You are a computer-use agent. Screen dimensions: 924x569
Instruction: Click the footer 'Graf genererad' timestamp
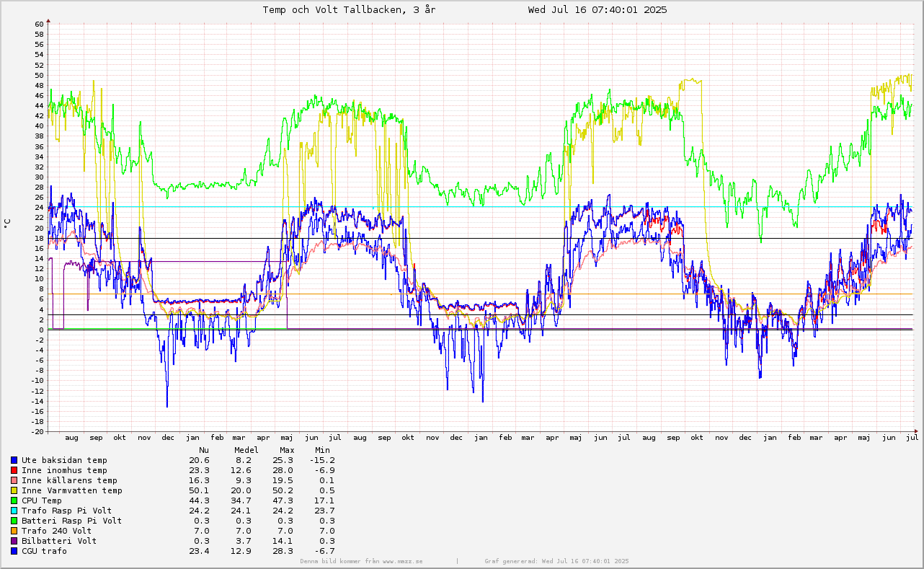point(557,561)
